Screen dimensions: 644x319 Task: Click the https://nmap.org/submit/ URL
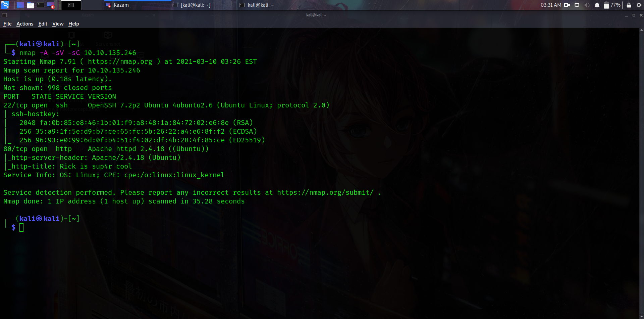coord(325,193)
